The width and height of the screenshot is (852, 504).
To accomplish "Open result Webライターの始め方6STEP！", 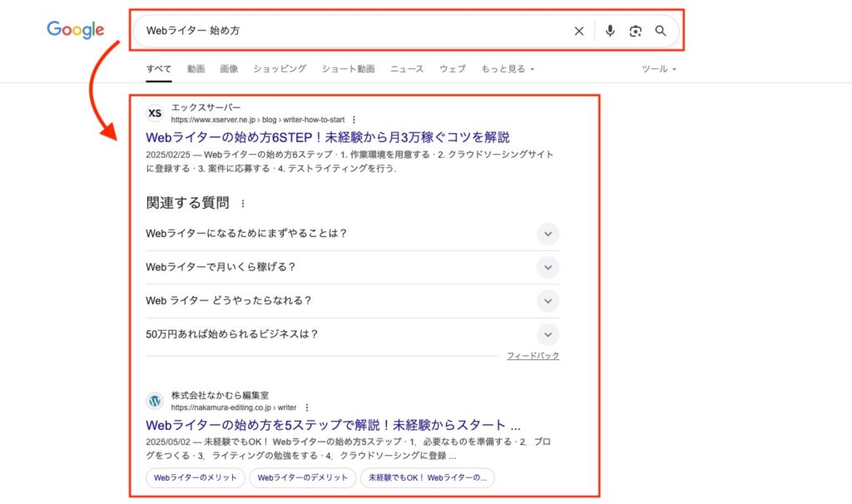I will 328,137.
